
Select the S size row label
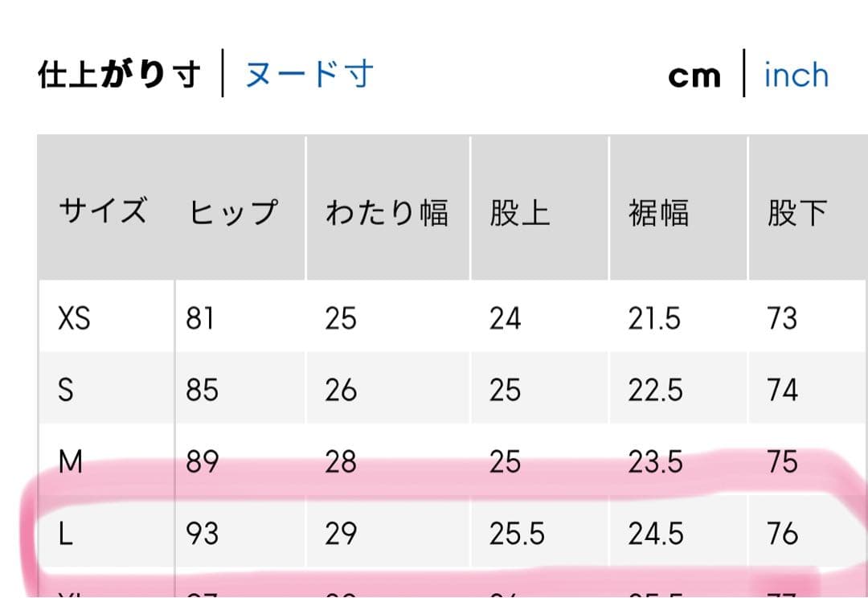66,391
